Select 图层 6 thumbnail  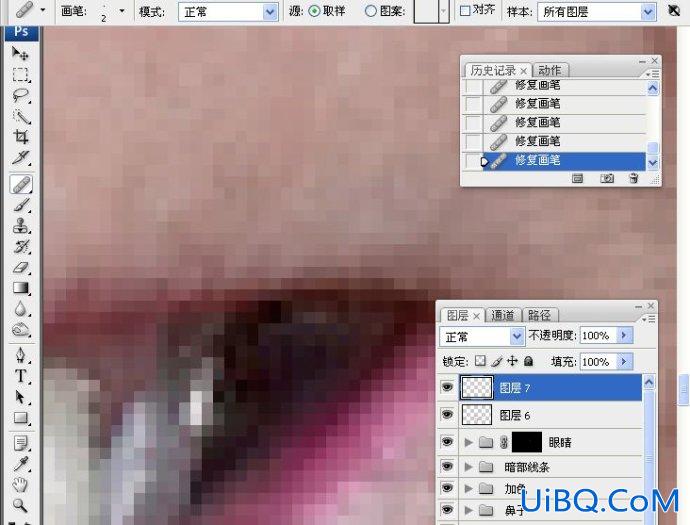(x=477, y=415)
